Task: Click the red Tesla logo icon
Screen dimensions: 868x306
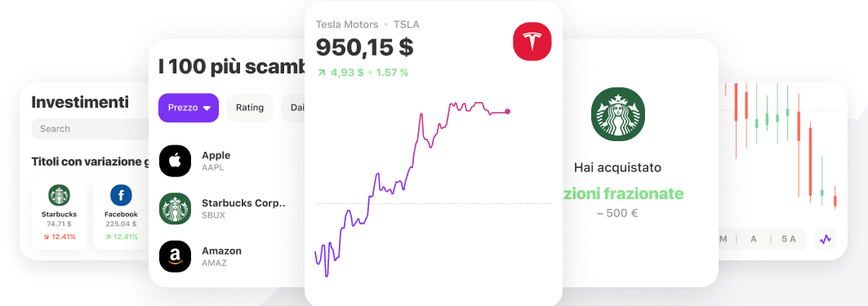Action: pos(532,42)
